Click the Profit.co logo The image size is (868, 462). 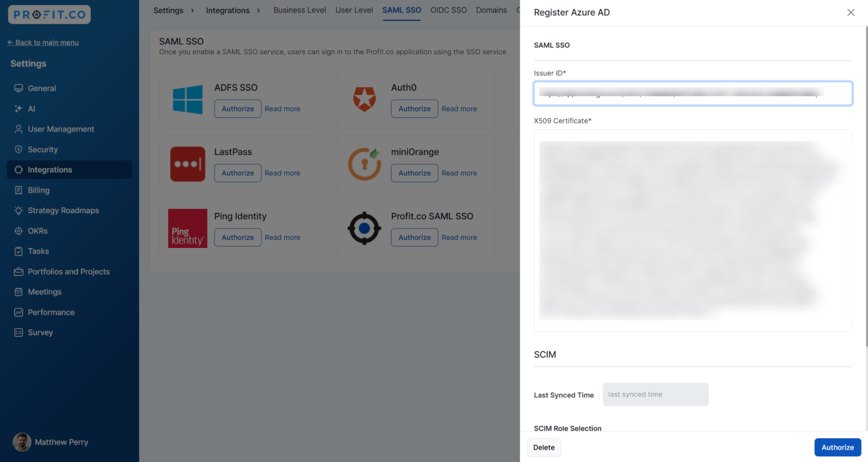(49, 14)
